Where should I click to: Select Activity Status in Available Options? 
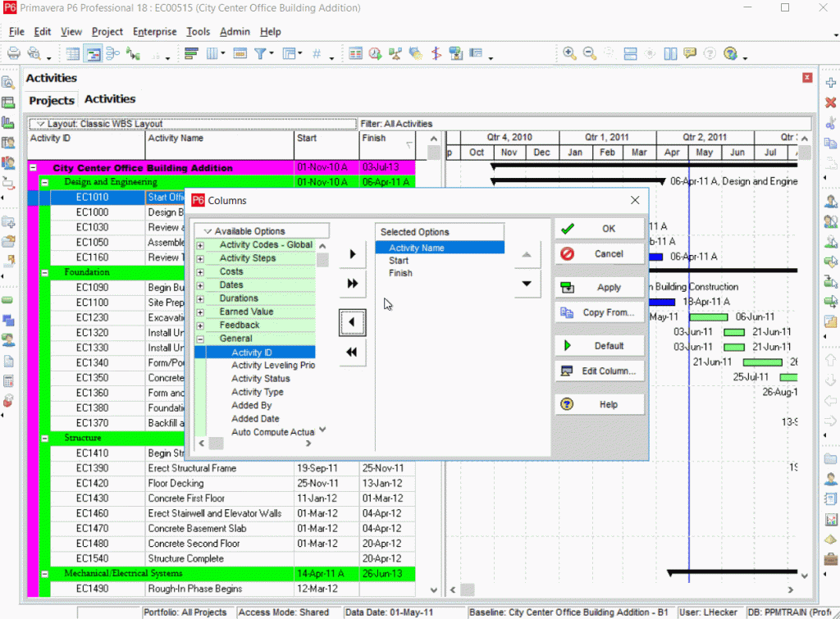tap(260, 379)
